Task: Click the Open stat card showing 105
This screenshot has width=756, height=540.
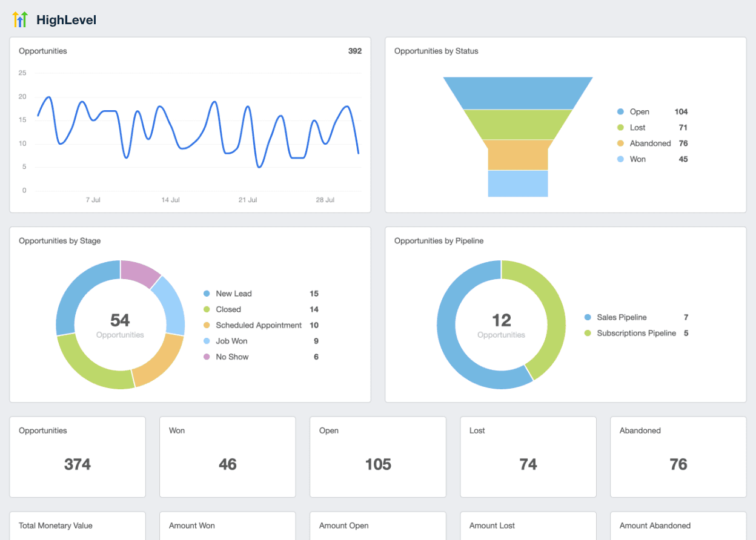Action: click(377, 457)
